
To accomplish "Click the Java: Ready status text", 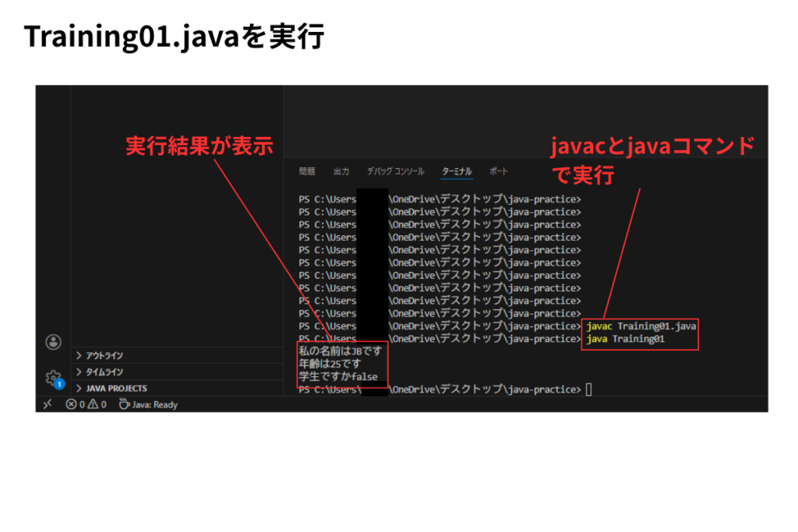I will point(155,404).
